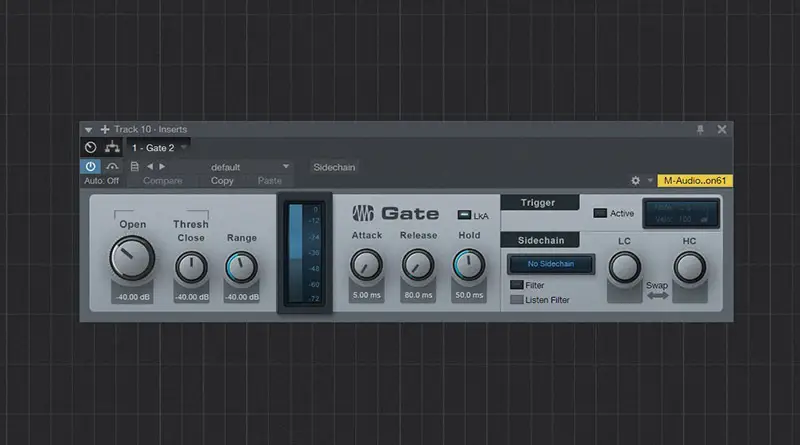Image resolution: width=800 pixels, height=445 pixels.
Task: Click the Compare button
Action: pyautogui.click(x=162, y=181)
